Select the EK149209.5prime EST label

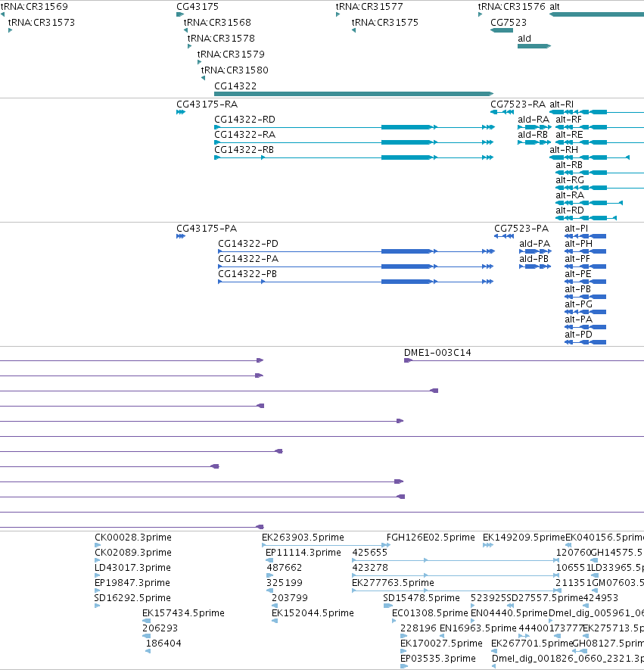pyautogui.click(x=524, y=538)
